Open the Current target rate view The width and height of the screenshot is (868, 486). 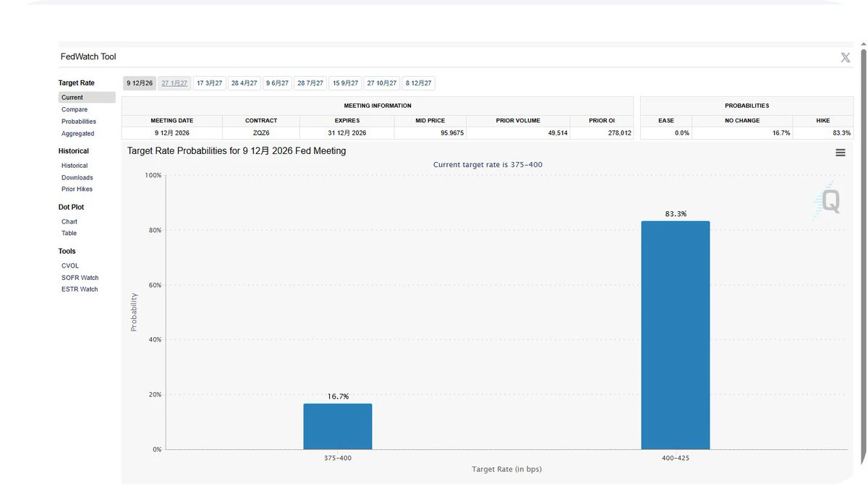tap(87, 98)
